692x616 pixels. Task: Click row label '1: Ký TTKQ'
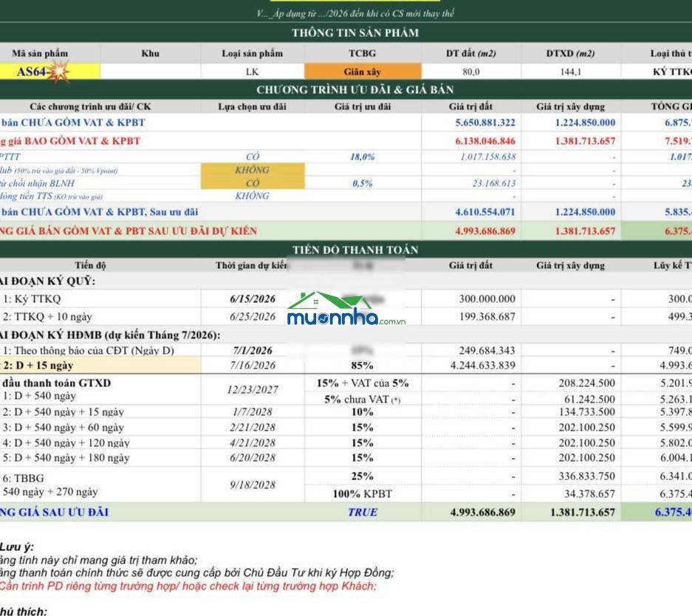point(32,298)
